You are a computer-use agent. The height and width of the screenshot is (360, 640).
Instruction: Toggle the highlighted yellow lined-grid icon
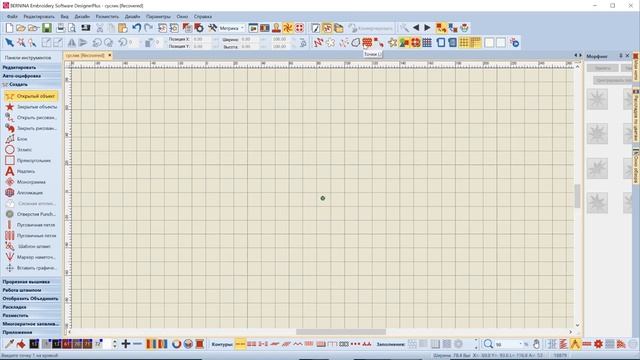point(476,42)
